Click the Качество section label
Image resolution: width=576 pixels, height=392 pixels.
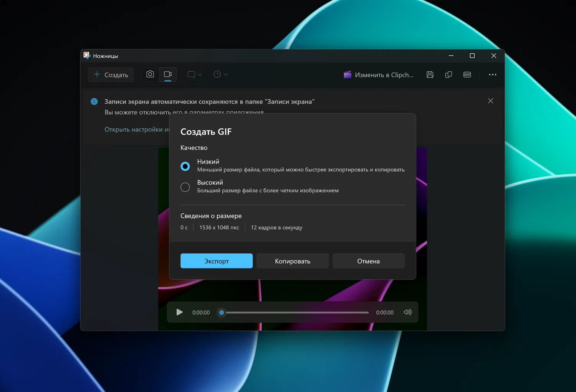(194, 148)
